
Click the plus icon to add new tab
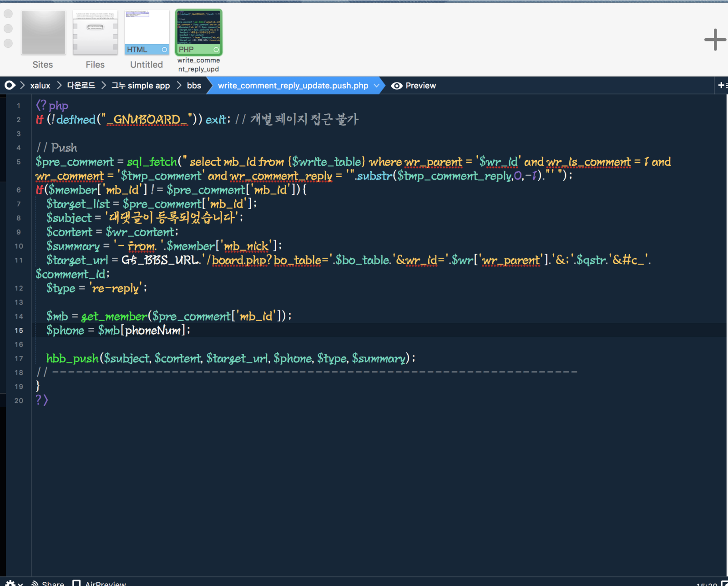pos(715,40)
